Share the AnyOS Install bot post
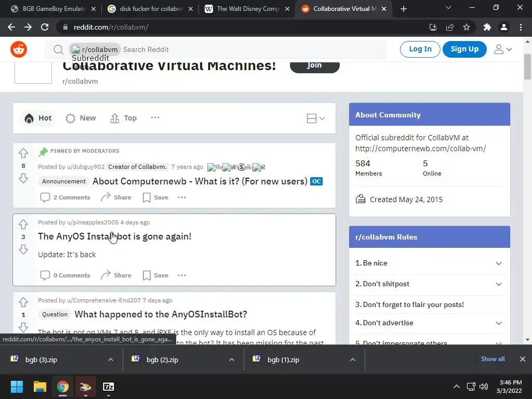 coord(116,275)
